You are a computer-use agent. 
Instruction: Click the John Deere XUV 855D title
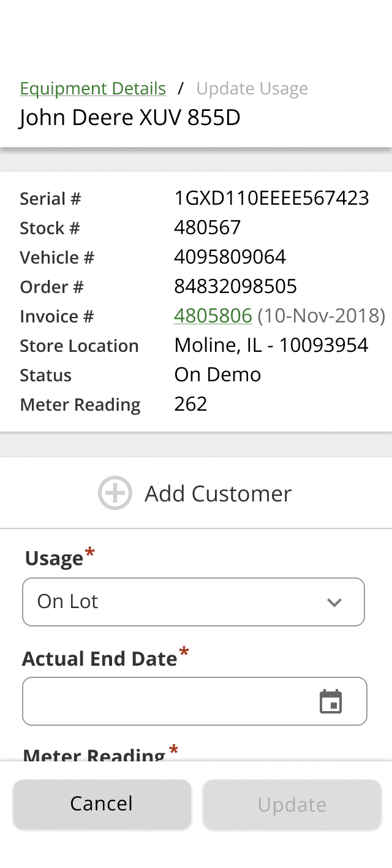tap(130, 118)
